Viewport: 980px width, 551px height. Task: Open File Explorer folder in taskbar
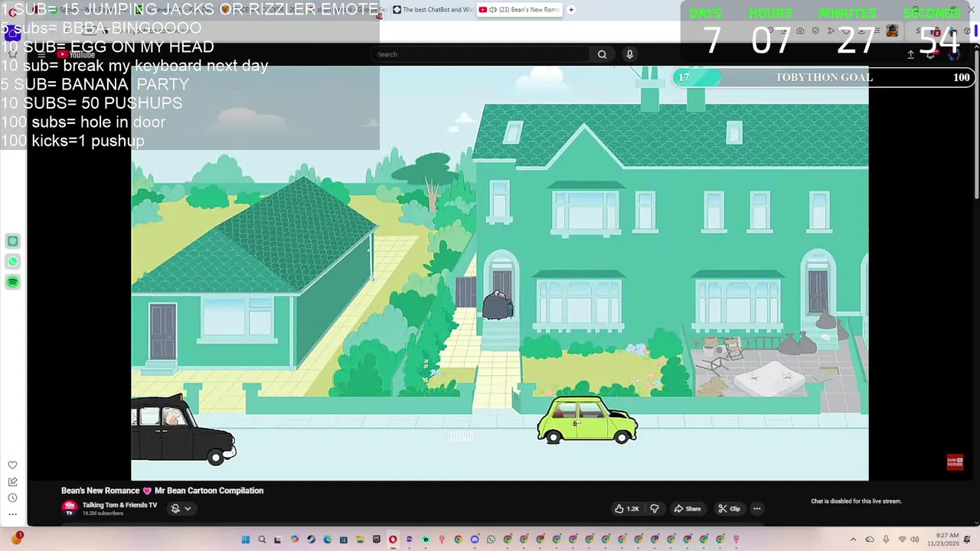click(x=360, y=540)
